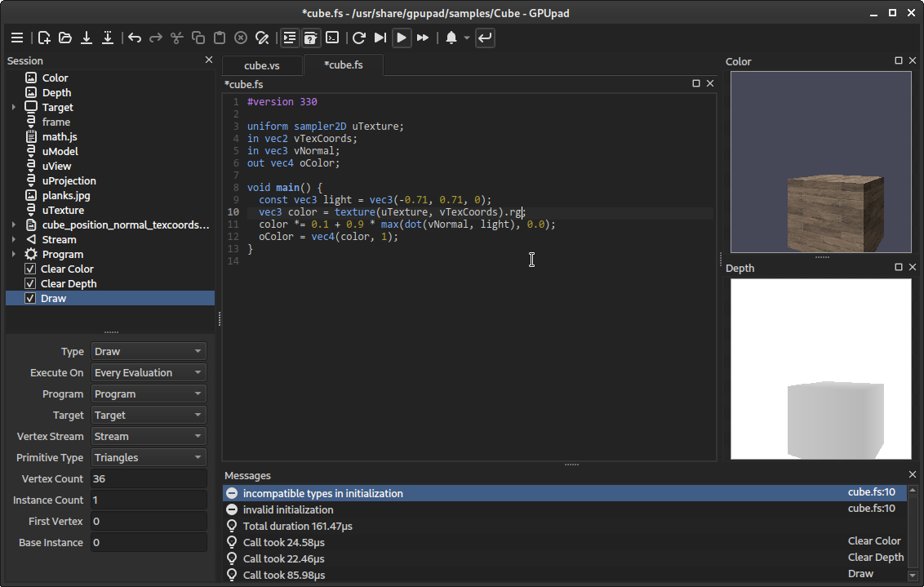Click the Undo arrow icon
The width and height of the screenshot is (924, 587).
(135, 38)
